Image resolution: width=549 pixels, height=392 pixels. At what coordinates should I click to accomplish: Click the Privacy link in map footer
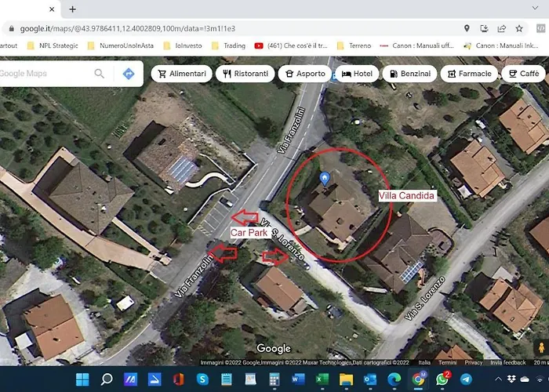(x=473, y=363)
